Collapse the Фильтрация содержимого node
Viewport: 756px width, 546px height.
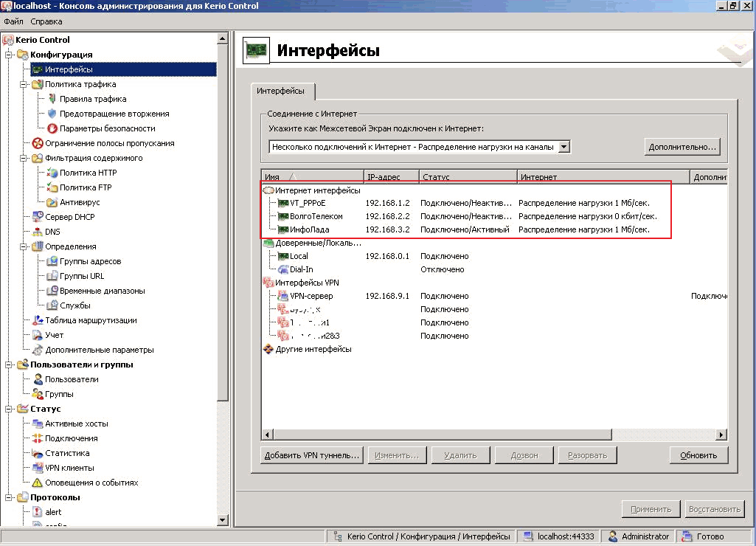coord(23,158)
